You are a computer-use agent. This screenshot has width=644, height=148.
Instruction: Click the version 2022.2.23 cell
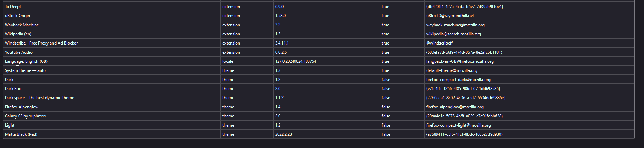pos(327,134)
